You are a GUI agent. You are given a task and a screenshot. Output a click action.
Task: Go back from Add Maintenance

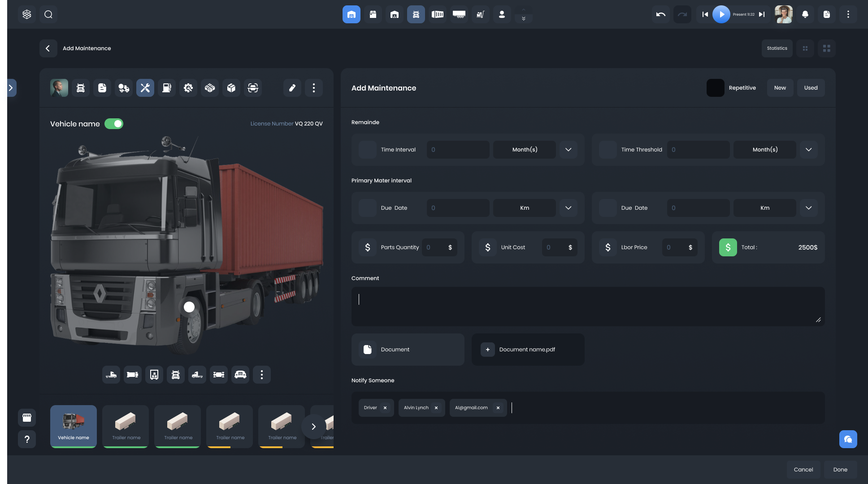[48, 48]
